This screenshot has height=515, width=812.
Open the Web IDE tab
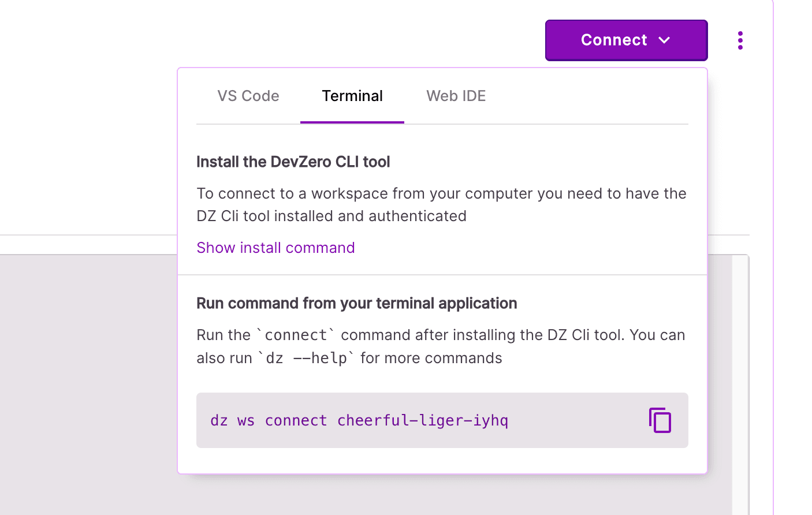click(456, 96)
